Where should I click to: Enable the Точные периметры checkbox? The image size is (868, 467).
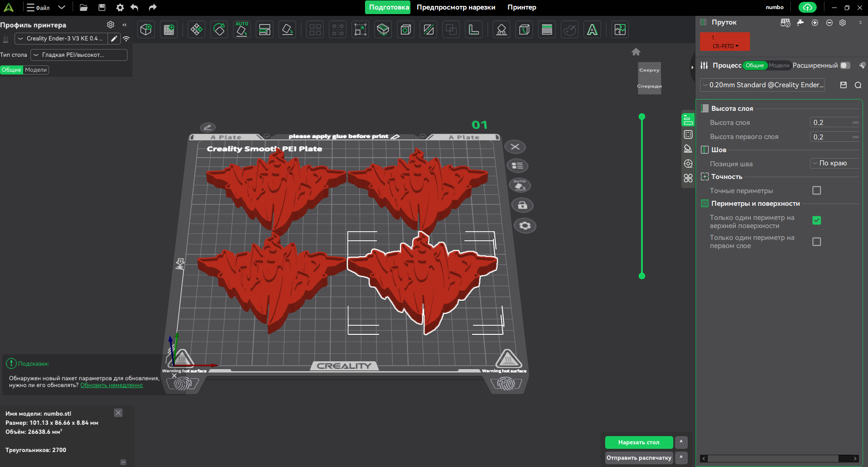point(816,191)
